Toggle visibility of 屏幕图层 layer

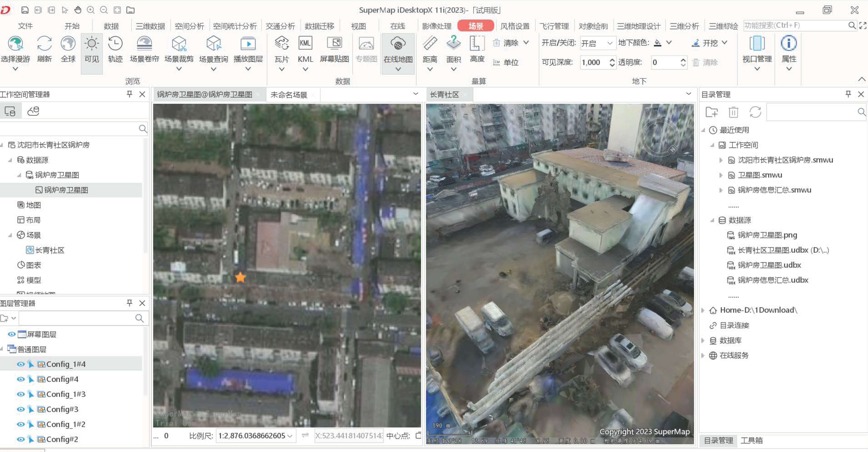(x=12, y=334)
